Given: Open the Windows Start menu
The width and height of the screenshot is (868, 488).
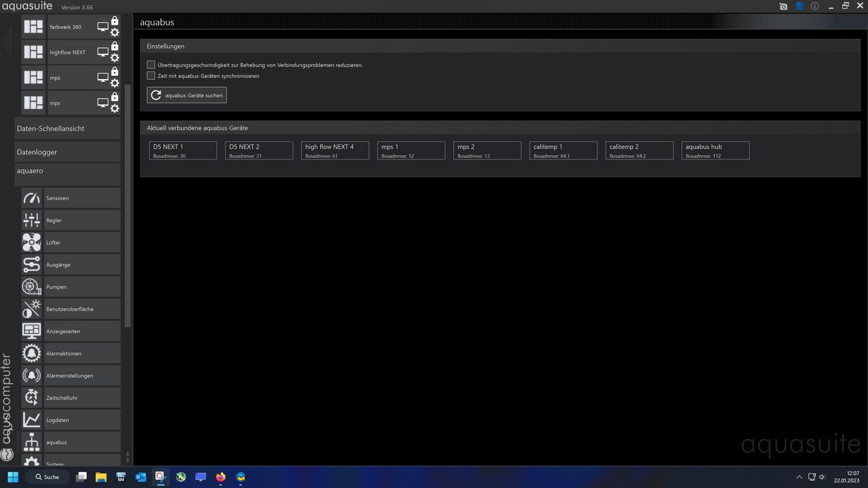Looking at the screenshot, I should [x=13, y=477].
